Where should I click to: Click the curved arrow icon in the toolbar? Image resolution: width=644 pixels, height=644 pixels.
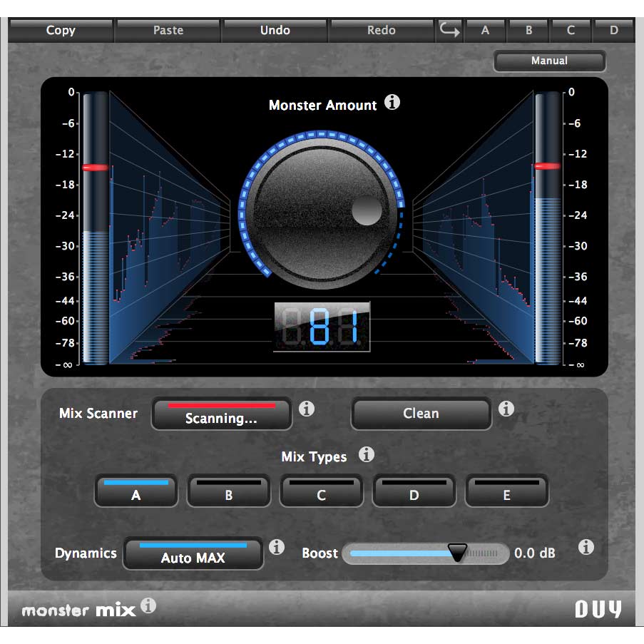tap(449, 30)
